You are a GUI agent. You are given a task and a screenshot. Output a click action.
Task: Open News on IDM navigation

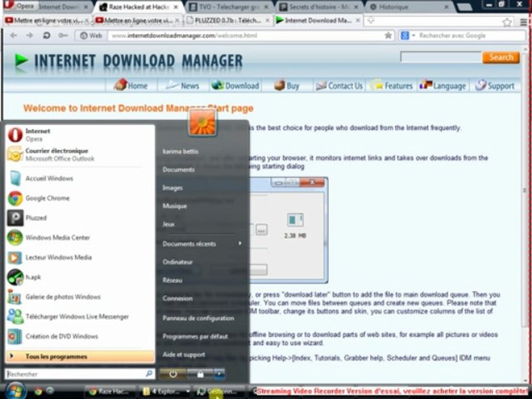click(183, 85)
